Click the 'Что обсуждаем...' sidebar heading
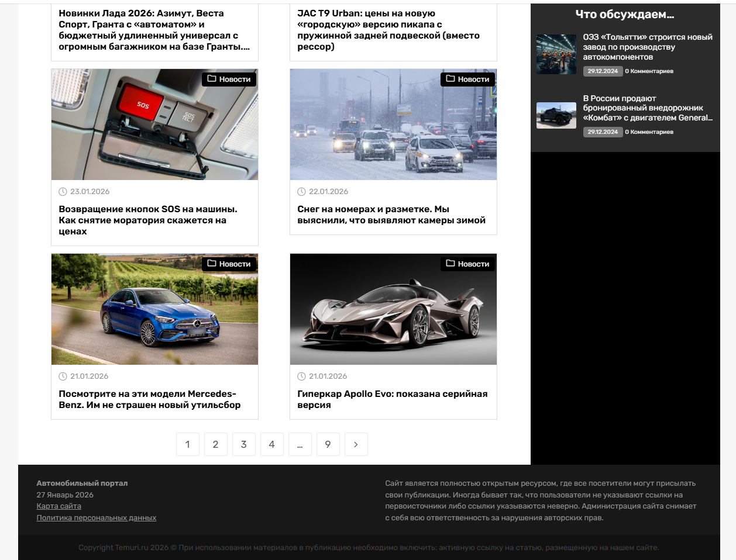The height and width of the screenshot is (560, 736). tap(625, 15)
